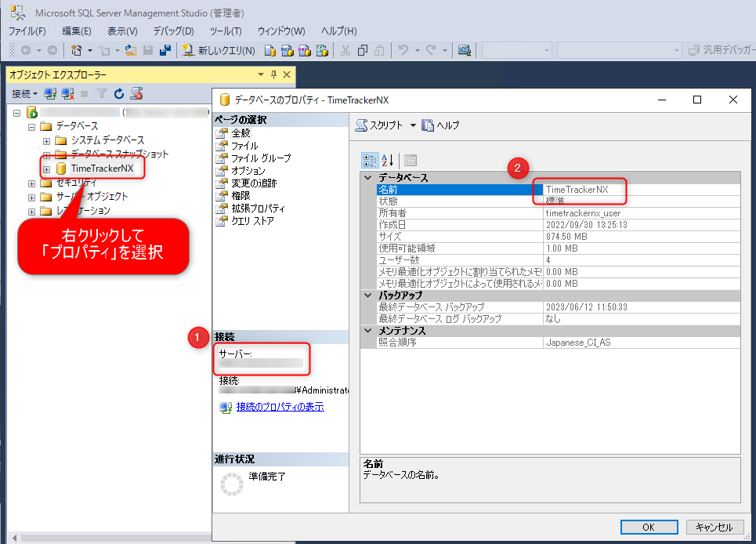Pin the Object Explorer panel with pushpin
Viewport: 756px width, 544px height.
coord(273,74)
